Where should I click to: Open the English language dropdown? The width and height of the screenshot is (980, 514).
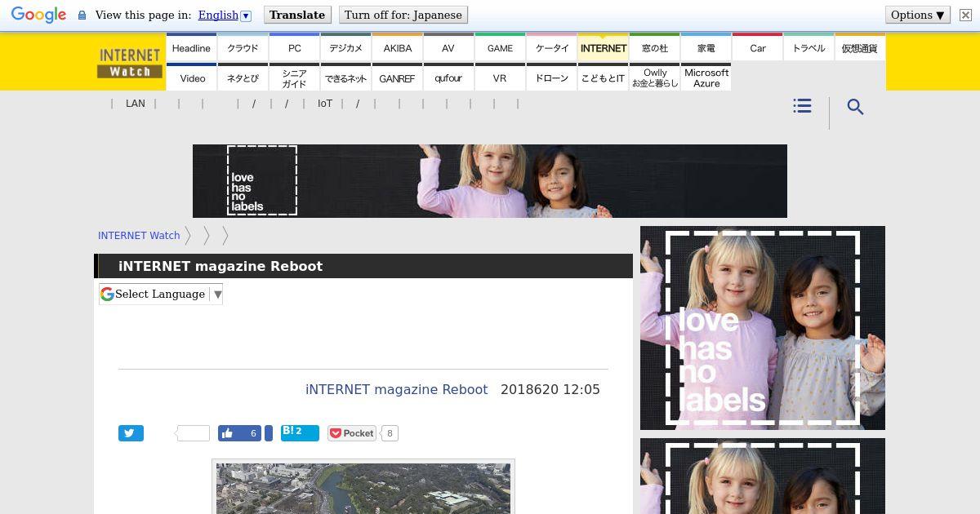[x=225, y=15]
